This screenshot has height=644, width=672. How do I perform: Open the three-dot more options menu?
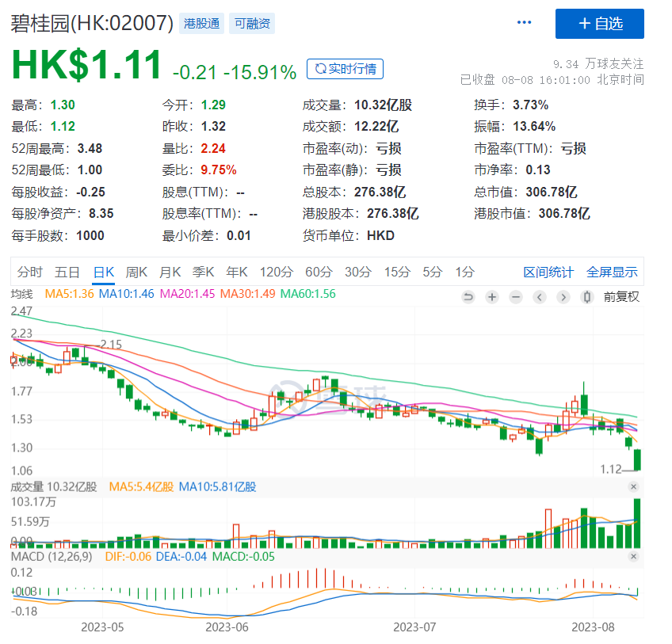(x=524, y=22)
